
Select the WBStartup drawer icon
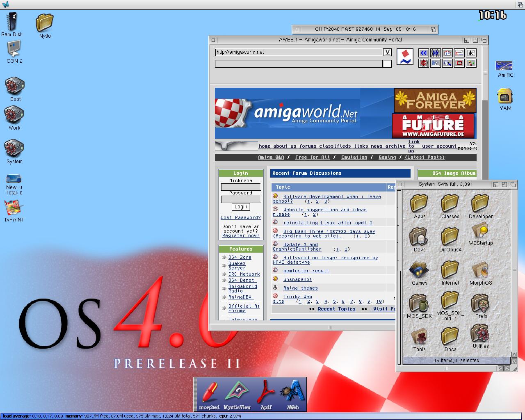[481, 234]
